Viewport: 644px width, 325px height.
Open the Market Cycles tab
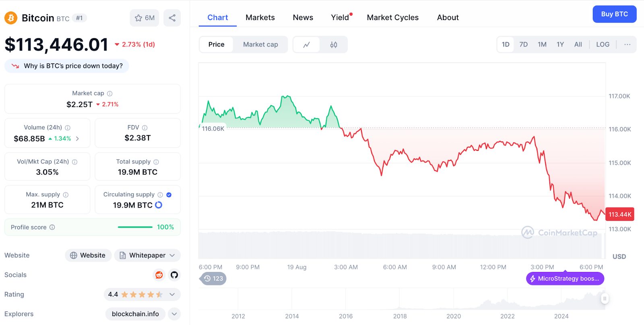click(393, 18)
